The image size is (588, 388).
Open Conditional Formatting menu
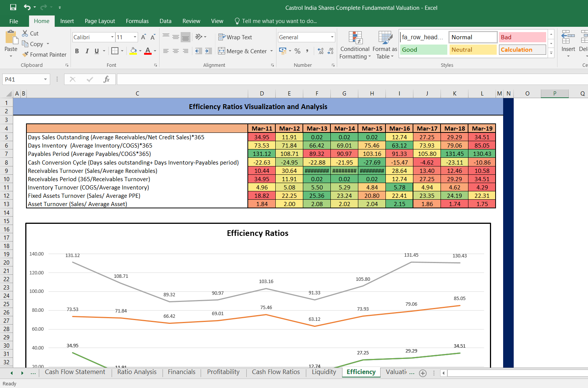click(355, 45)
